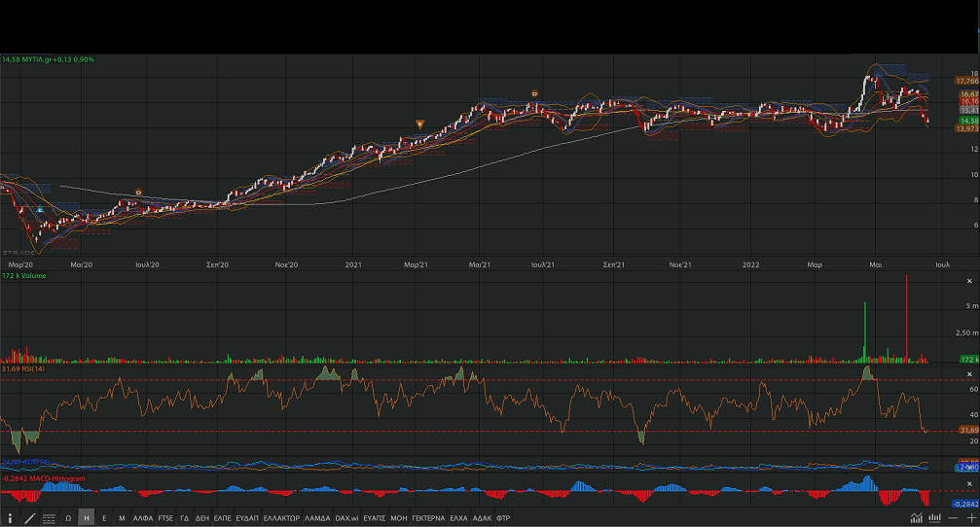Click the orange marker near Μαρ'21
Image resolution: width=980 pixels, height=527 pixels.
[x=419, y=123]
